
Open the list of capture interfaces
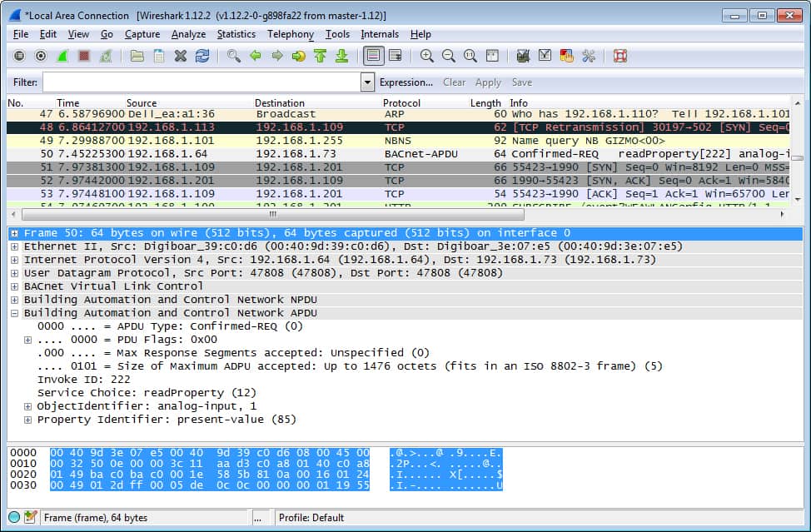pos(18,56)
